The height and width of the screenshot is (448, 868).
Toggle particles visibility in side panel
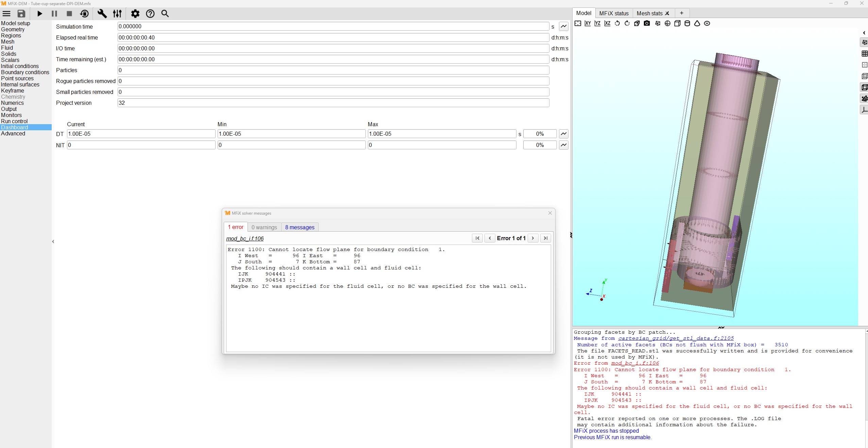[864, 99]
